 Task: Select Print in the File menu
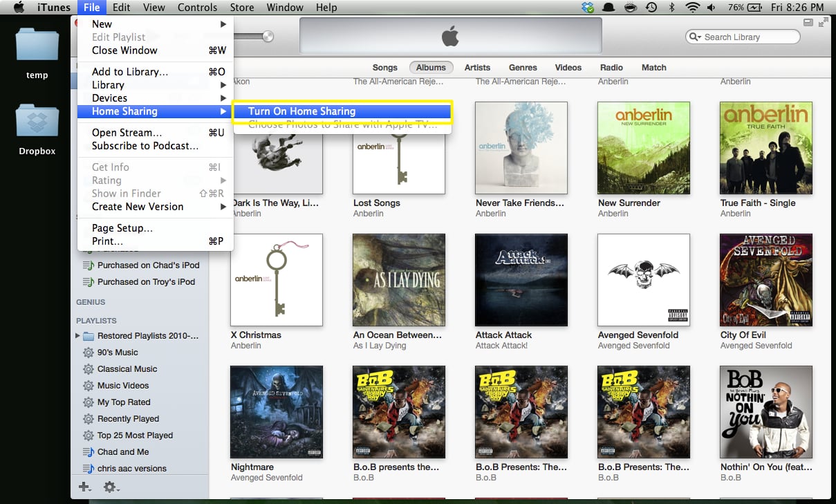tap(156, 241)
